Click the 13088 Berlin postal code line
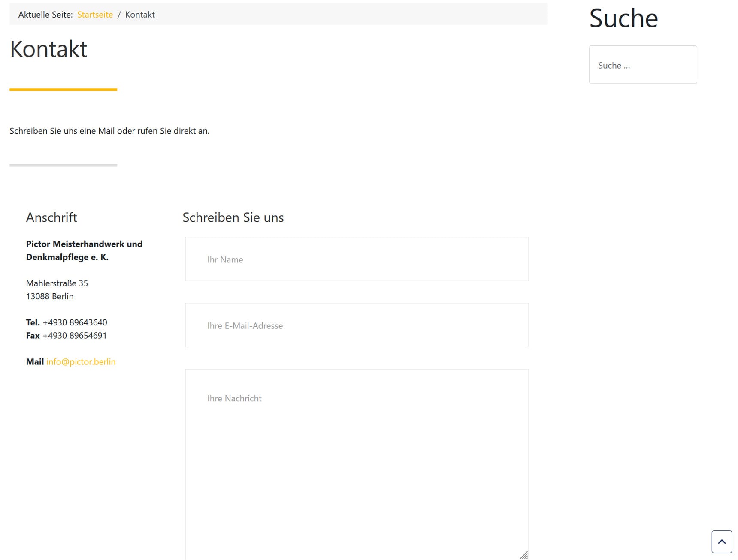This screenshot has width=738, height=560. pyautogui.click(x=50, y=296)
